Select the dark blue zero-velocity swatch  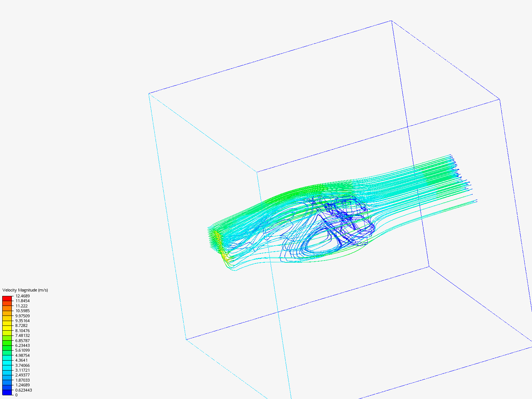click(x=6, y=393)
